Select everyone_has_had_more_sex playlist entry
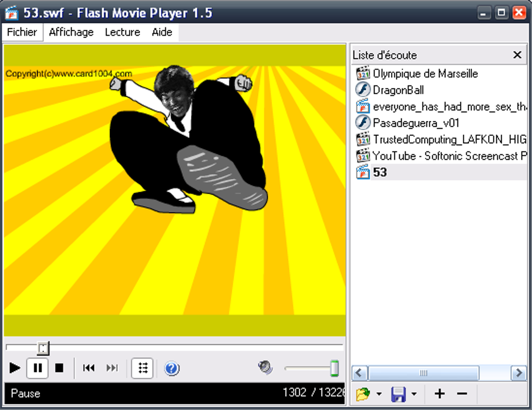The image size is (532, 410). (450, 107)
